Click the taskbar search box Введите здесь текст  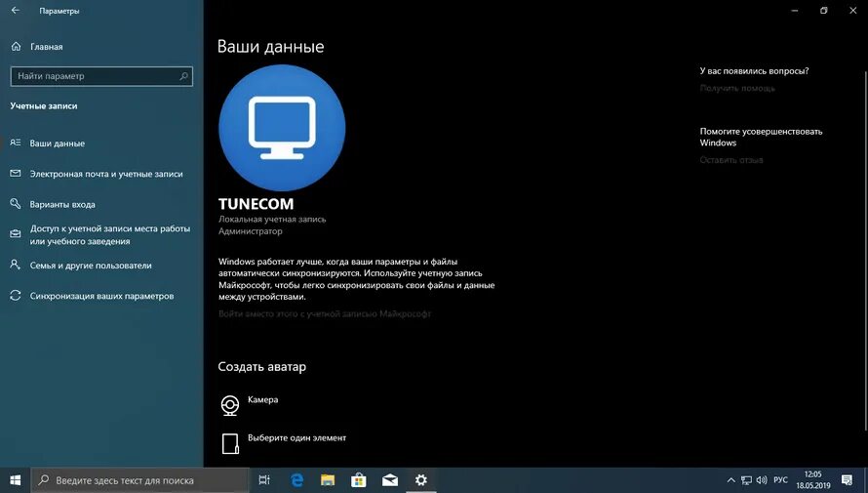click(139, 480)
